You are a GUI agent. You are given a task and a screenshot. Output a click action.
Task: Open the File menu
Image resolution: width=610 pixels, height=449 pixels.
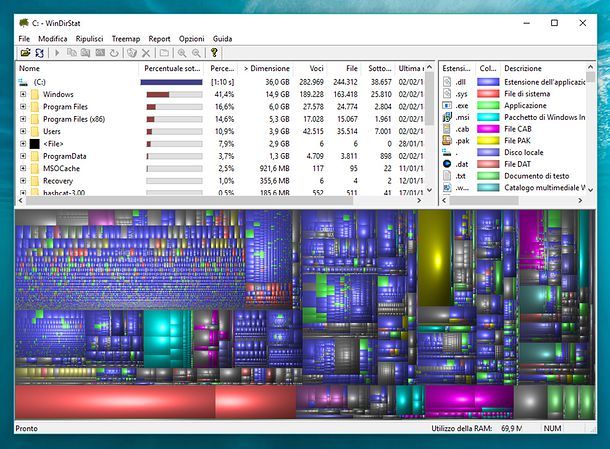click(x=24, y=39)
